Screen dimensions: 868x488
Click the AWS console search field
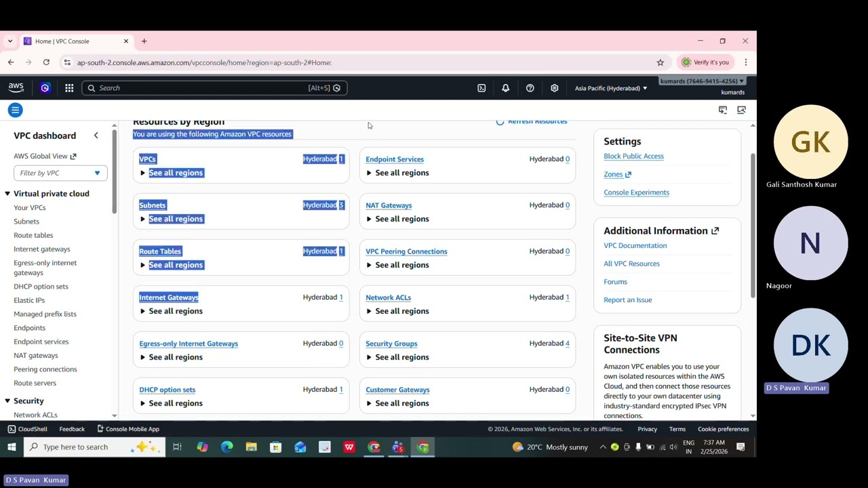tap(214, 88)
